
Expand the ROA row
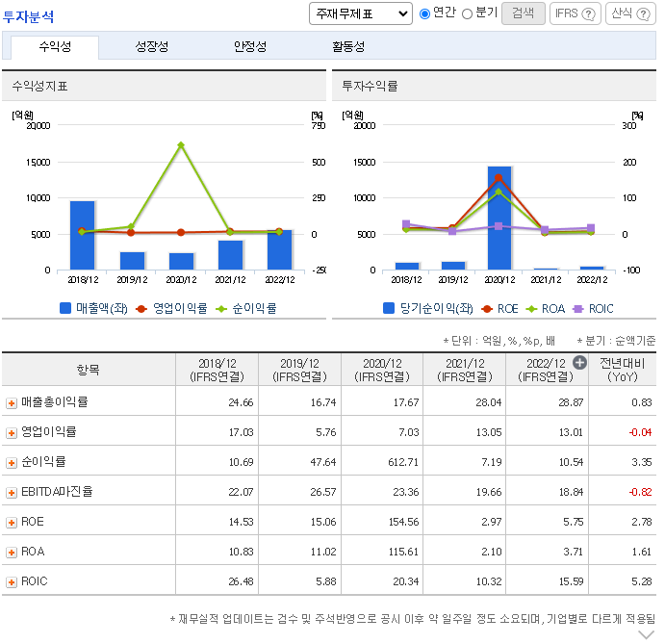point(12,553)
